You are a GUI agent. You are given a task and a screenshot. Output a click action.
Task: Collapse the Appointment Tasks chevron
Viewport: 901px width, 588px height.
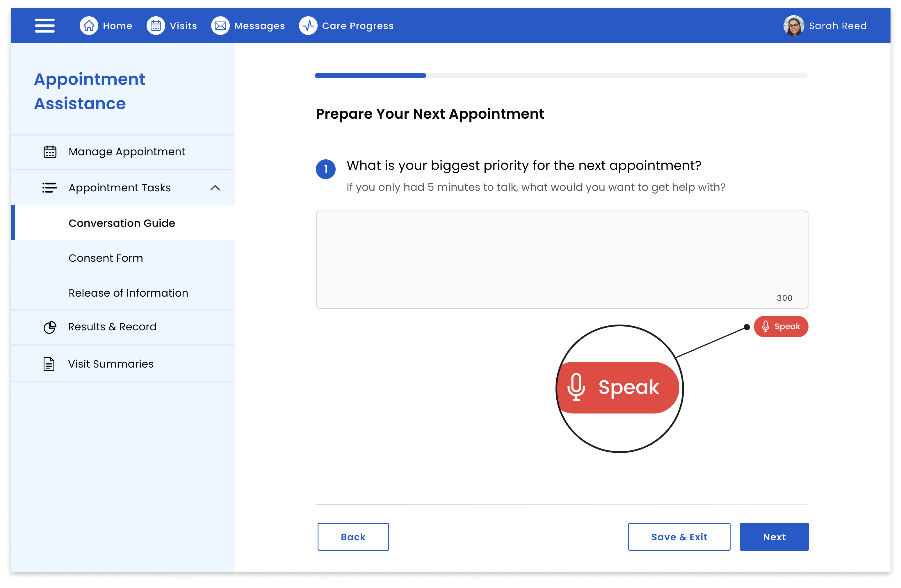click(x=215, y=188)
